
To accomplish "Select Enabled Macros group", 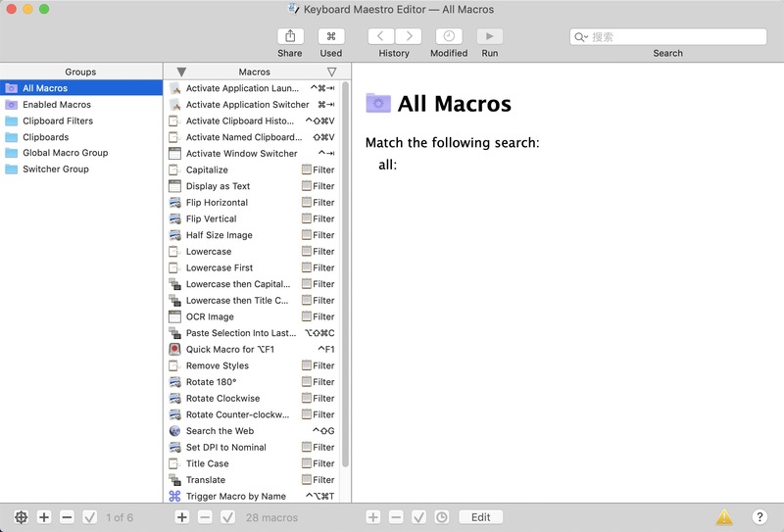I will [81, 105].
